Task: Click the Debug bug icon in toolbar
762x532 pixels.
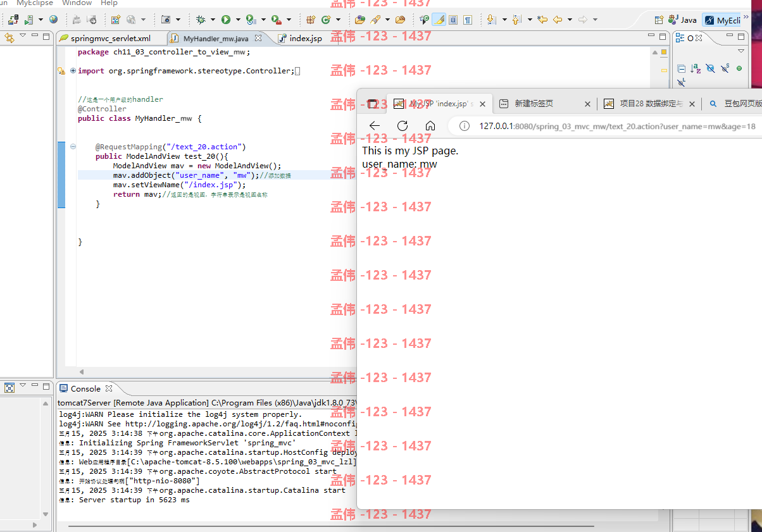Action: 201,20
